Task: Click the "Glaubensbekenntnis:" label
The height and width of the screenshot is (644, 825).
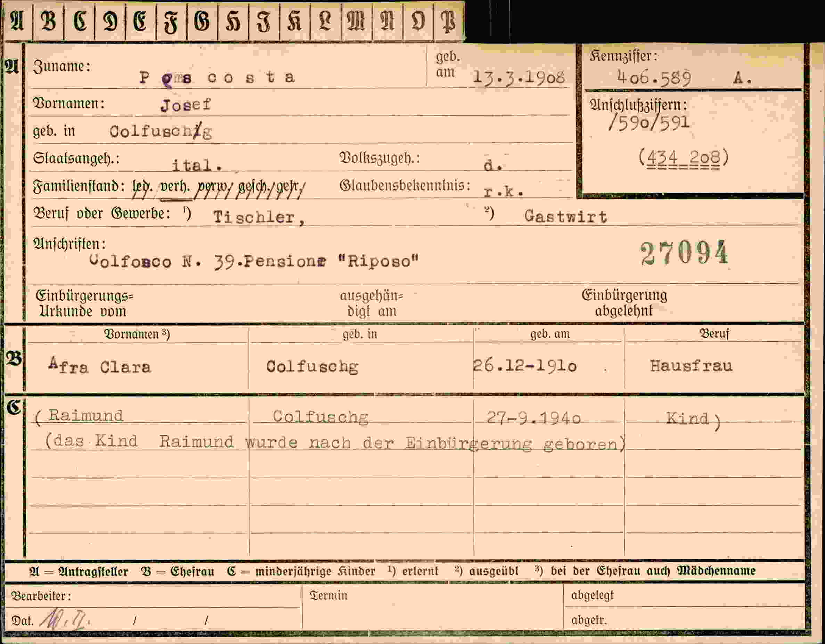Action: pos(405,186)
